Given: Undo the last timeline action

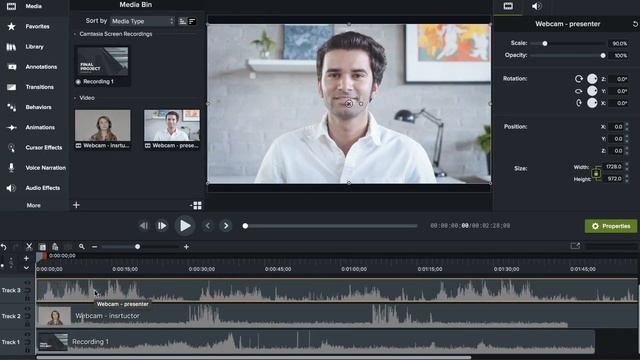Looking at the screenshot, I should 4,247.
